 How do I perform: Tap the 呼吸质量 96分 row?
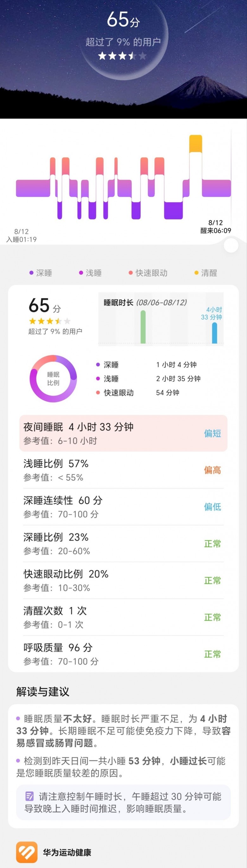click(x=123, y=654)
